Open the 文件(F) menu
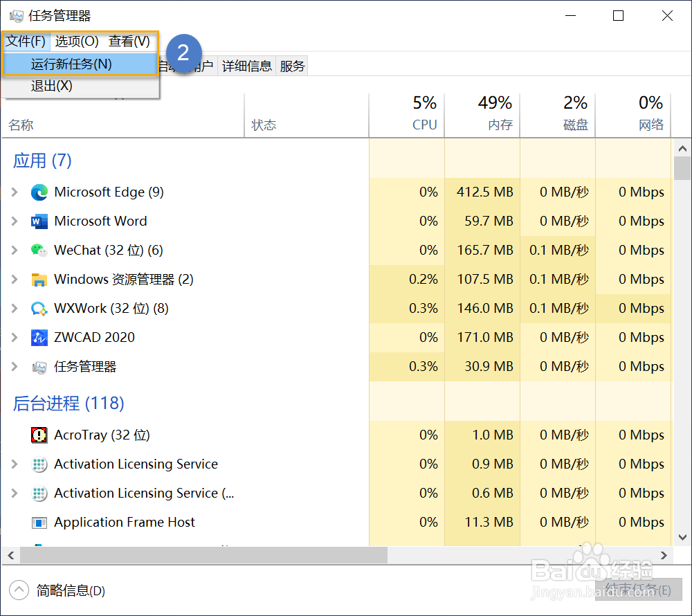Screen dimensions: 692x616 tap(26, 42)
